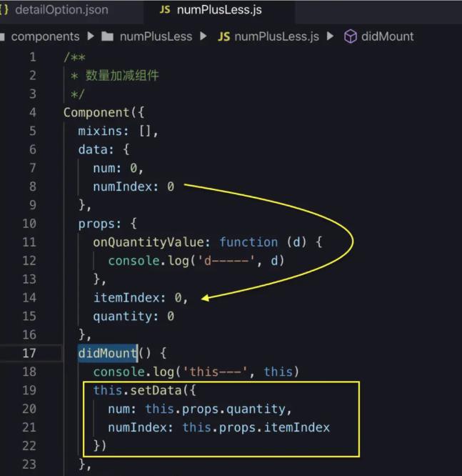Click console.log('this---', this) statement
Image resolution: width=462 pixels, height=476 pixels.
196,372
